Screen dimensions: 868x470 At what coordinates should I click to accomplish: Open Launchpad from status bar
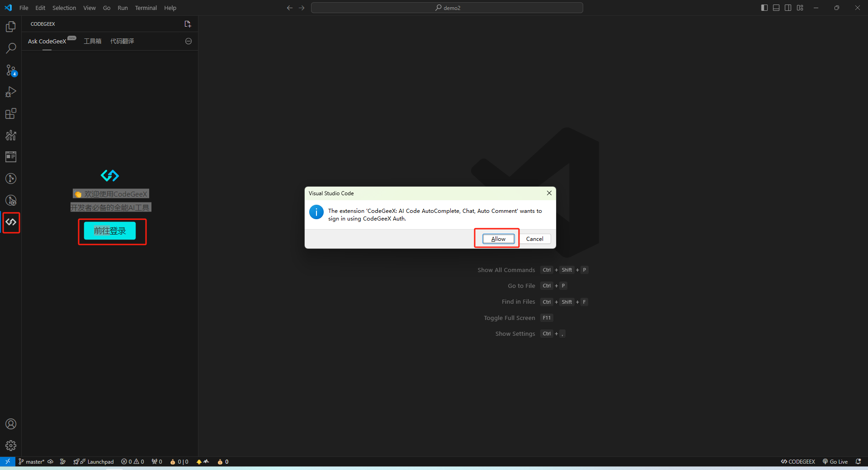coord(94,461)
